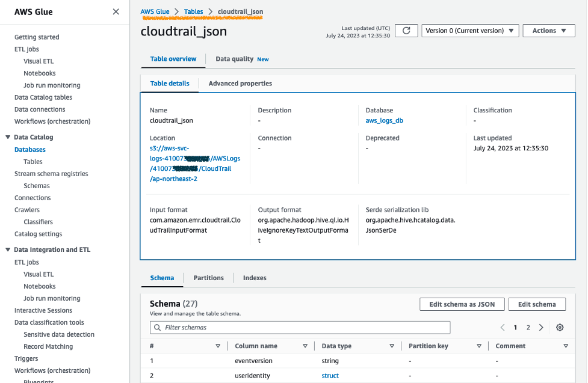
Task: Select the Table details tab
Action: tap(170, 84)
